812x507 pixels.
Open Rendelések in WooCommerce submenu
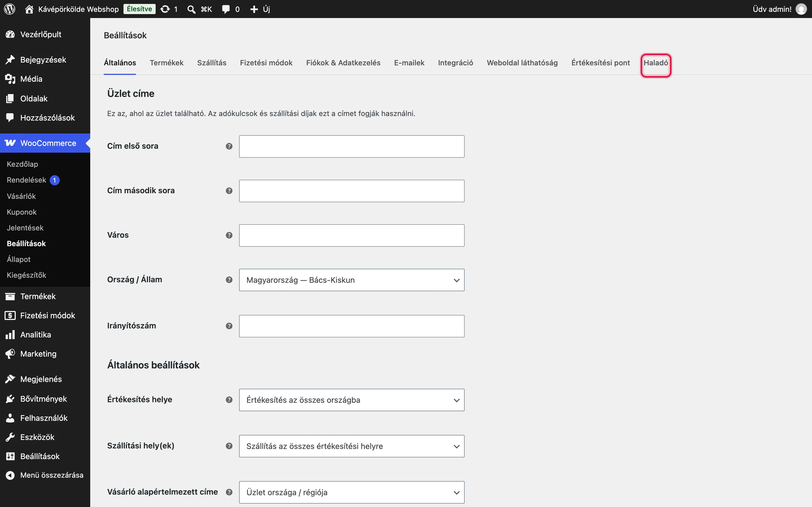27,180
